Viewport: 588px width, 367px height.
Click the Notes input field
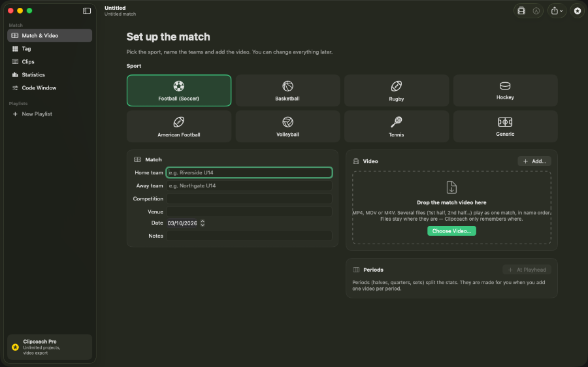(x=249, y=236)
